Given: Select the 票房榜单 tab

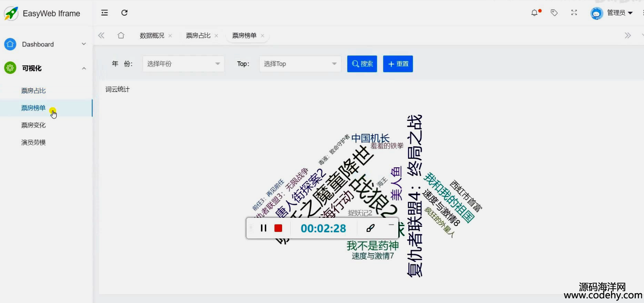Looking at the screenshot, I should [x=244, y=36].
